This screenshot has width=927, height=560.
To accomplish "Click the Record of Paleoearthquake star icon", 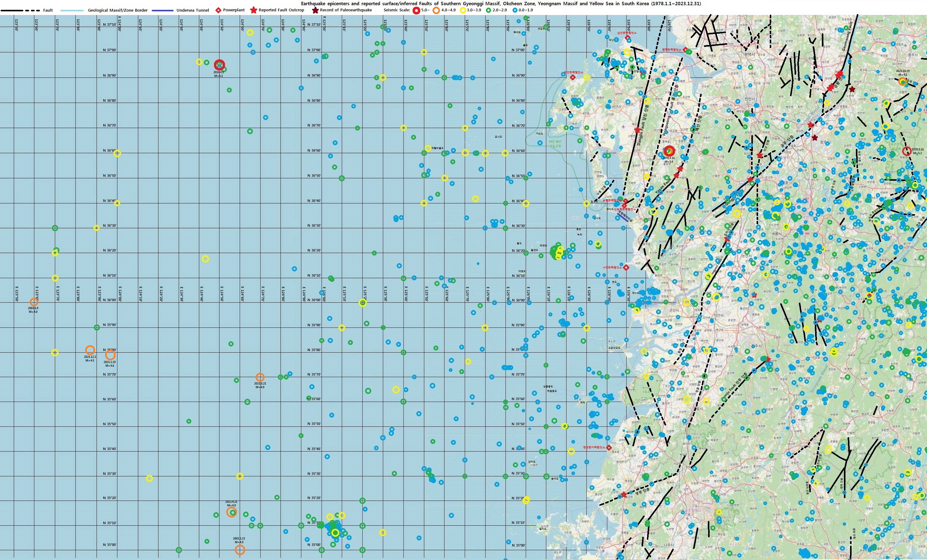I will click(315, 10).
